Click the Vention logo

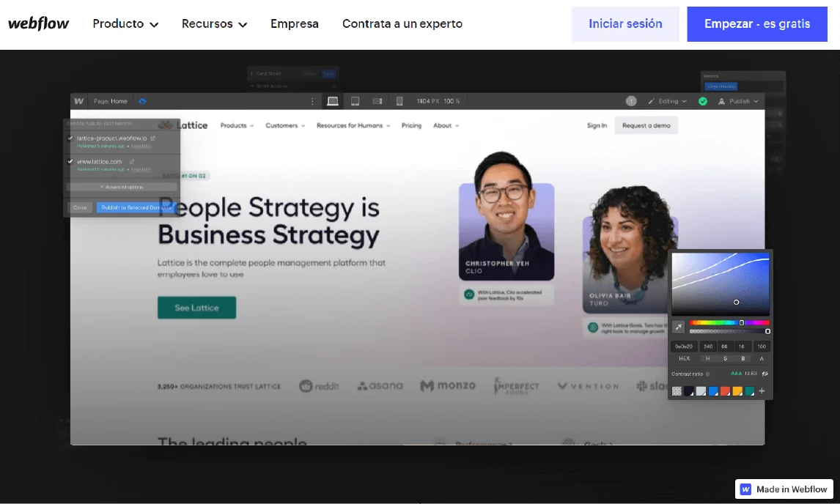(x=588, y=385)
